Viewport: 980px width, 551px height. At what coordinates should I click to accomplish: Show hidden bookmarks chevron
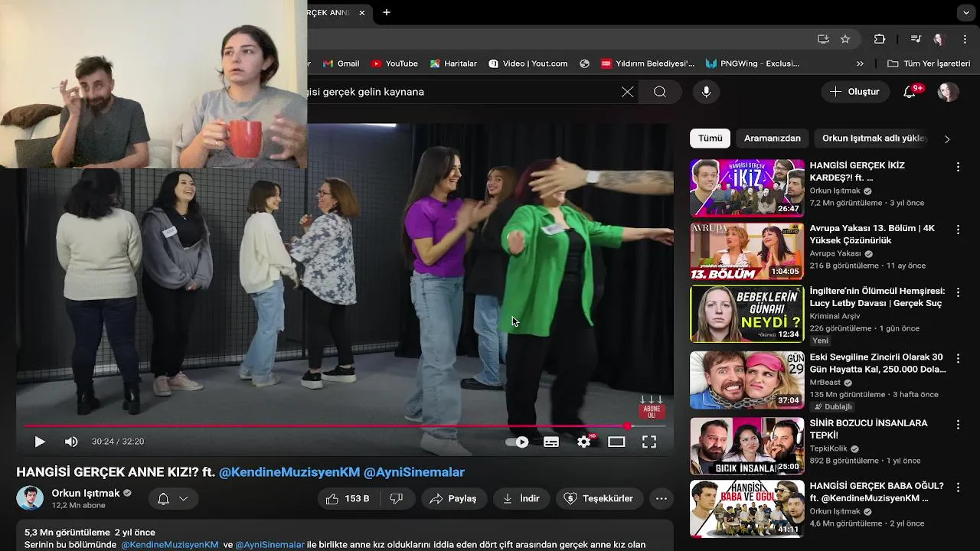coord(860,64)
